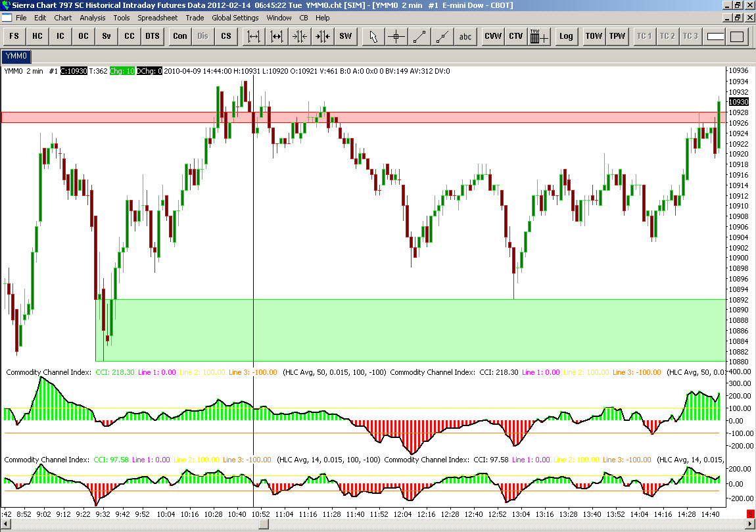Select the pointer arrow tool
The width and height of the screenshot is (756, 532).
click(373, 36)
